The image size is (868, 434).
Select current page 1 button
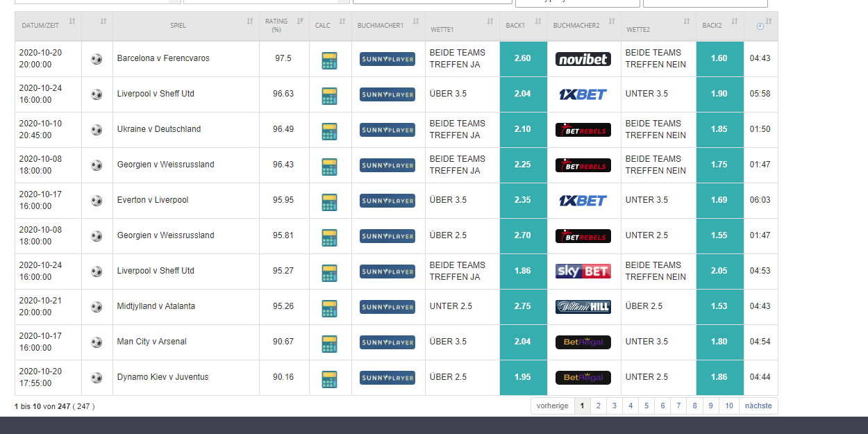coord(582,406)
